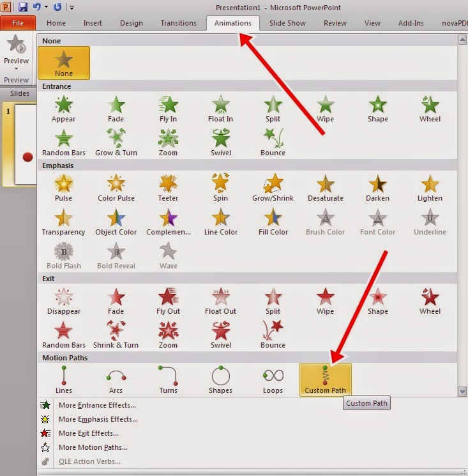Viewport: 468px width, 476px height.
Task: Apply the Color Pulse emphasis effect
Action: (116, 188)
